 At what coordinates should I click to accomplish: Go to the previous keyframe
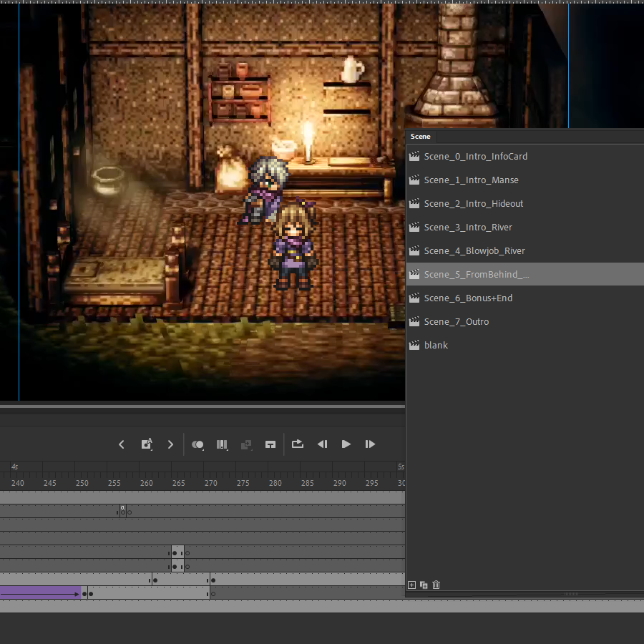pyautogui.click(x=122, y=444)
